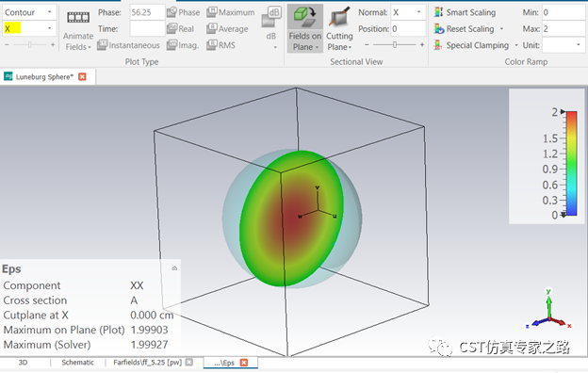Open Special Clamping icon option
Screen dimensions: 588x373
click(437, 45)
